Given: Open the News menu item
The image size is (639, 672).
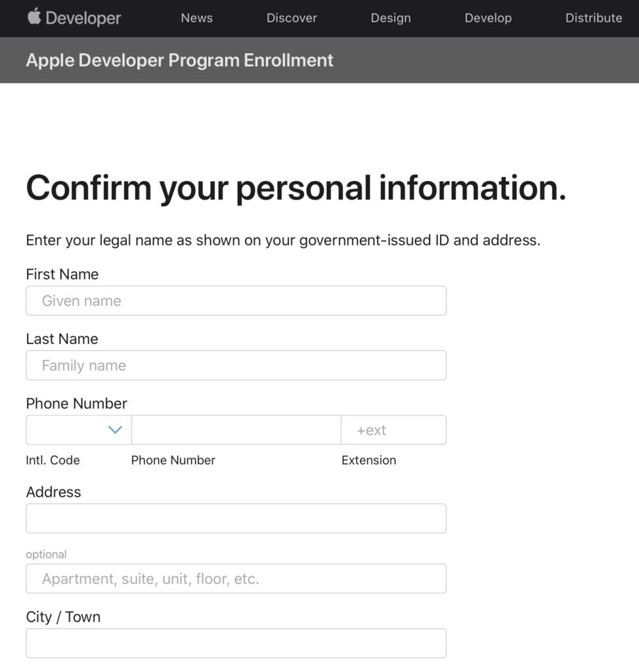Looking at the screenshot, I should tap(196, 18).
